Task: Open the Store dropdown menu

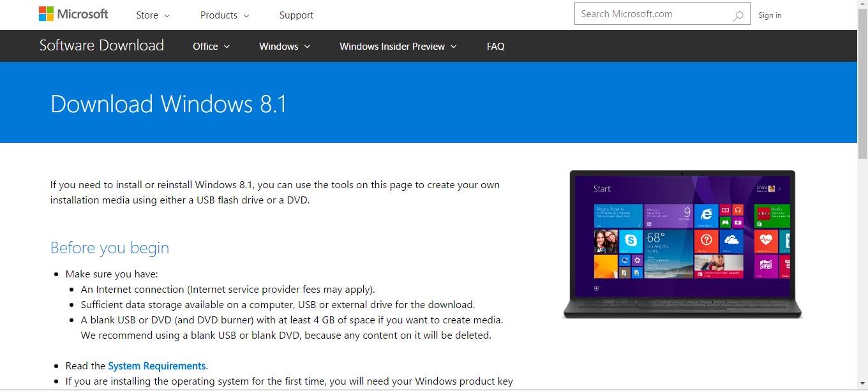Action: click(153, 15)
